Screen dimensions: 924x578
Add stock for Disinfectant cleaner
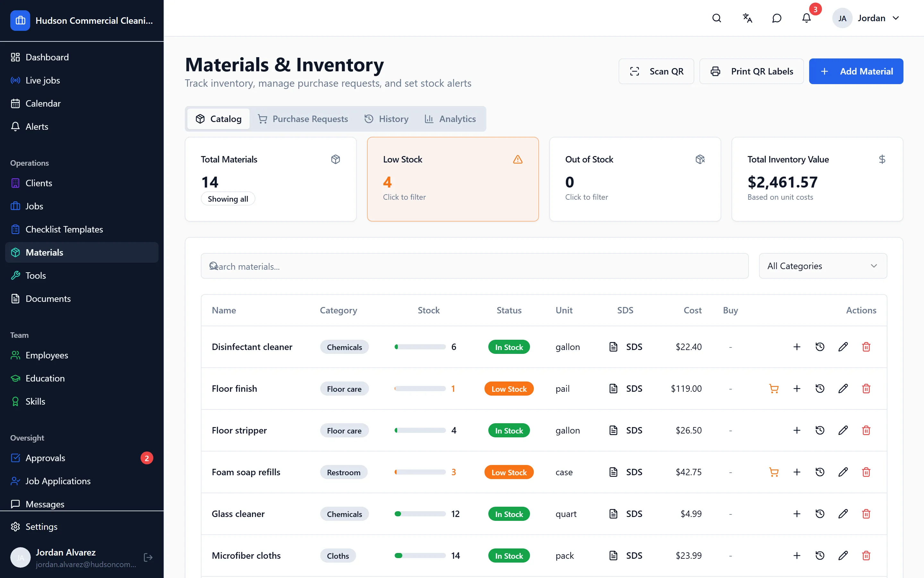tap(797, 347)
